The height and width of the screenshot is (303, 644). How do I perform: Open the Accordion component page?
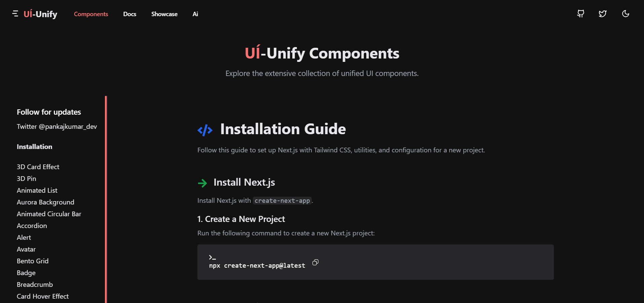tap(32, 226)
